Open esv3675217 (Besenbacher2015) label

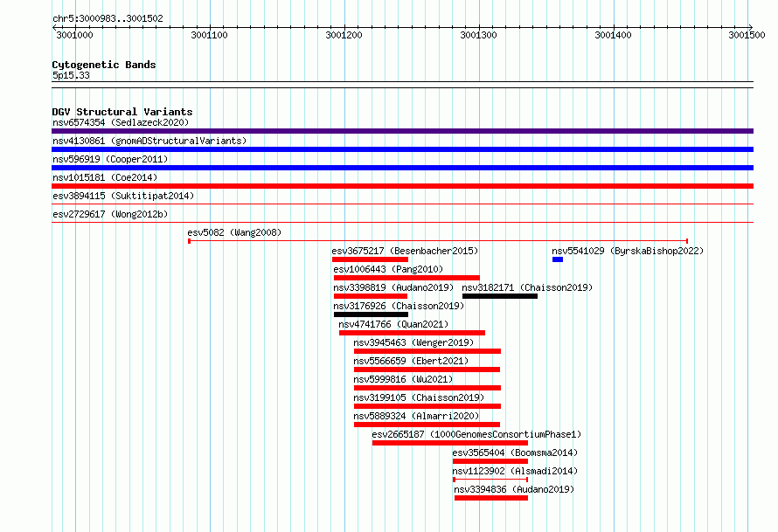(405, 251)
